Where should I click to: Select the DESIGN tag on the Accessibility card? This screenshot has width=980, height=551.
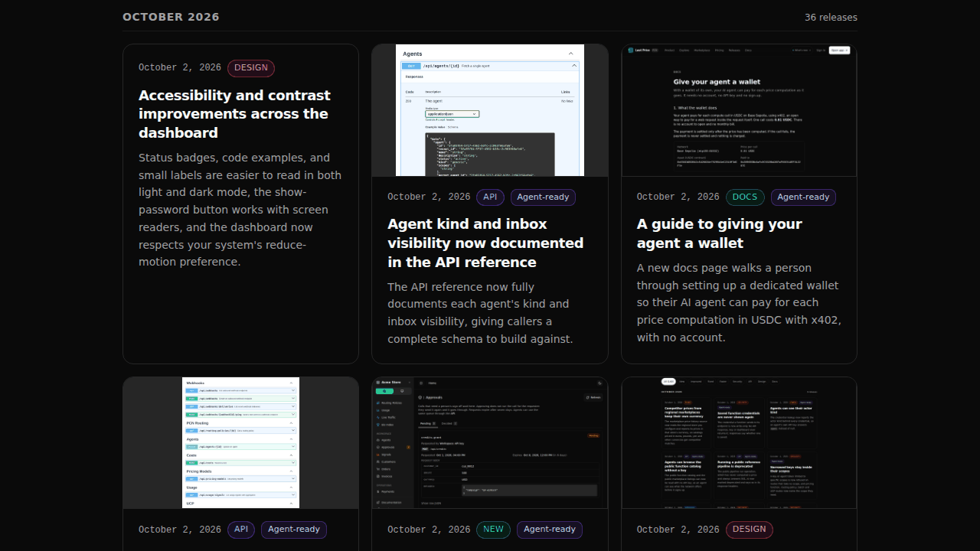coord(251,67)
